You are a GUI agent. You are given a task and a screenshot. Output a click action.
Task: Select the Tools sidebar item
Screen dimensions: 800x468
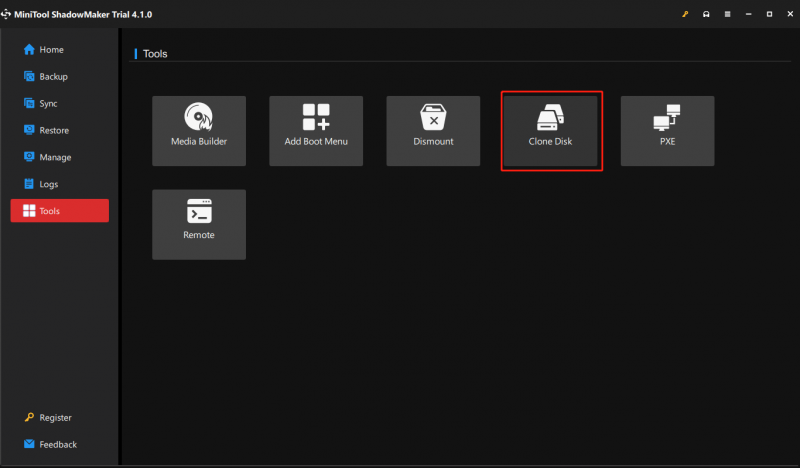(60, 211)
